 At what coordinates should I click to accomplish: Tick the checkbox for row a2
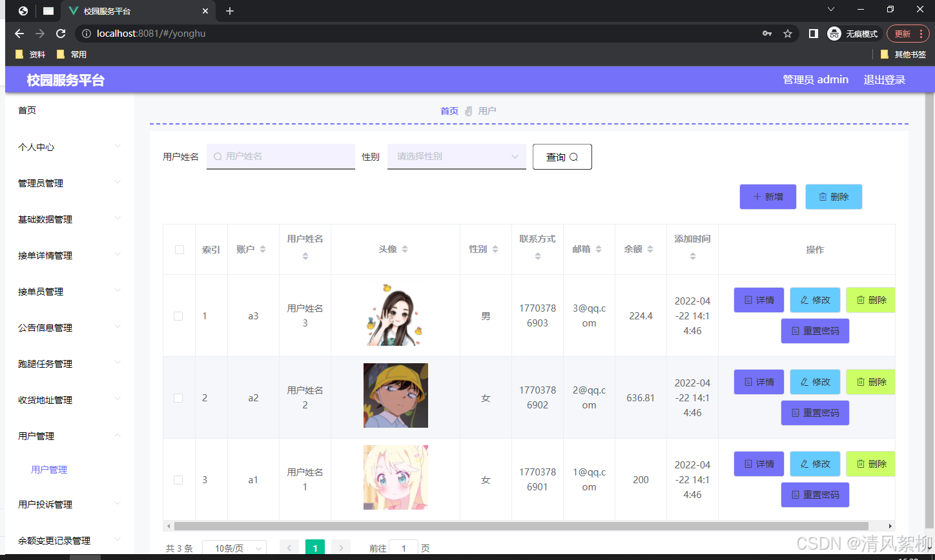pyautogui.click(x=178, y=398)
